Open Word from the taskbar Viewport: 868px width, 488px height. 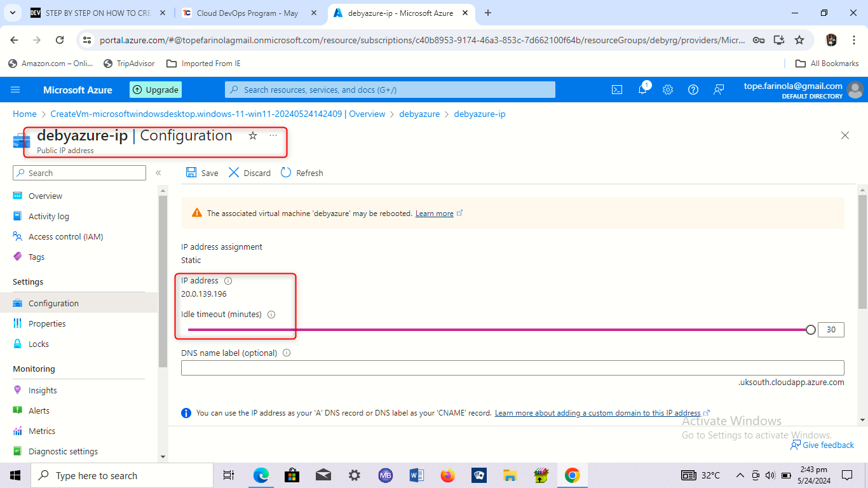pos(417,475)
